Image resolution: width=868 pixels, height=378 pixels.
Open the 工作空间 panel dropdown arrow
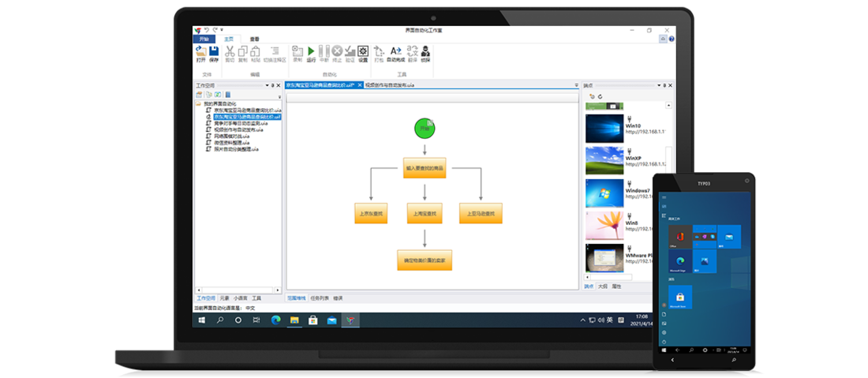(x=267, y=85)
